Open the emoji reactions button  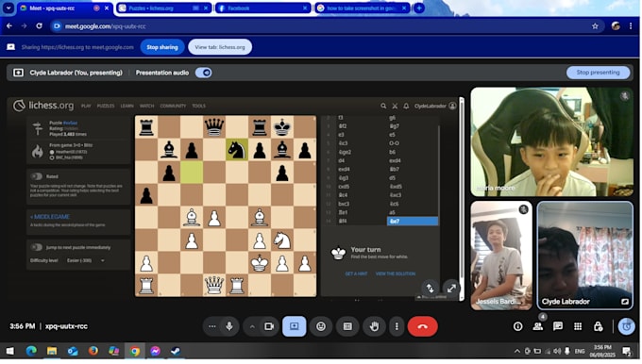tap(321, 326)
